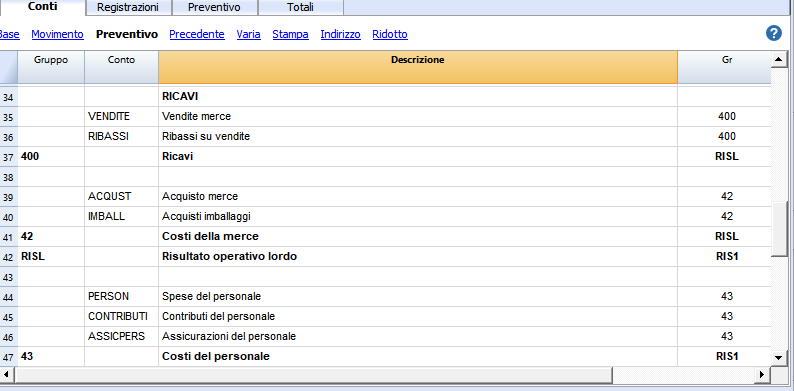This screenshot has width=794, height=391.
Task: Select the Movimento view link
Action: [57, 34]
